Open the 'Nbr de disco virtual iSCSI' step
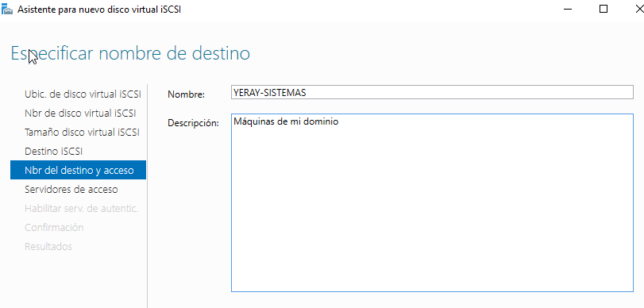This screenshot has height=308, width=644. [80, 113]
